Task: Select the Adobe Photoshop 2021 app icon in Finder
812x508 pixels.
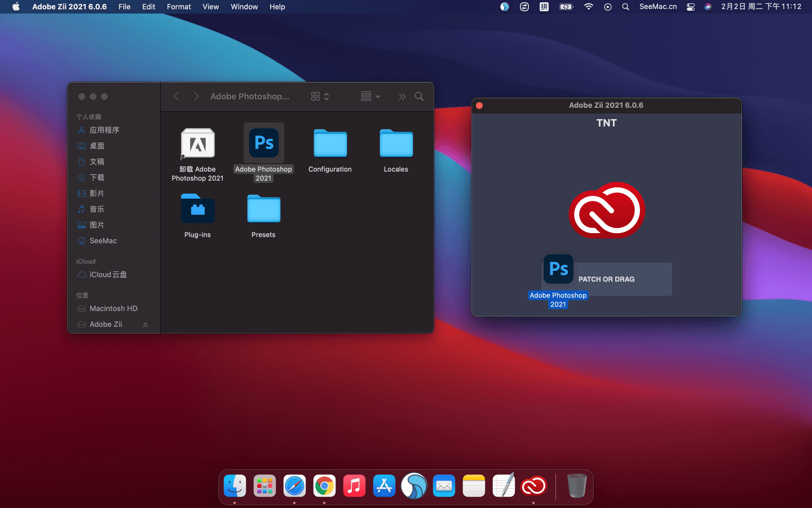Action: click(x=263, y=143)
